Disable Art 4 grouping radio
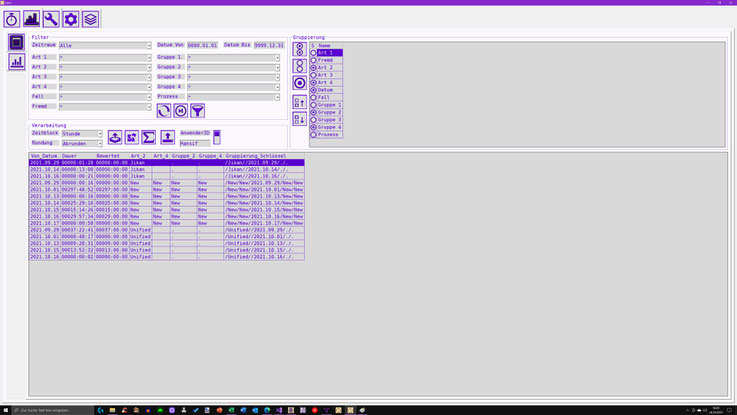737x415 pixels. (x=314, y=83)
